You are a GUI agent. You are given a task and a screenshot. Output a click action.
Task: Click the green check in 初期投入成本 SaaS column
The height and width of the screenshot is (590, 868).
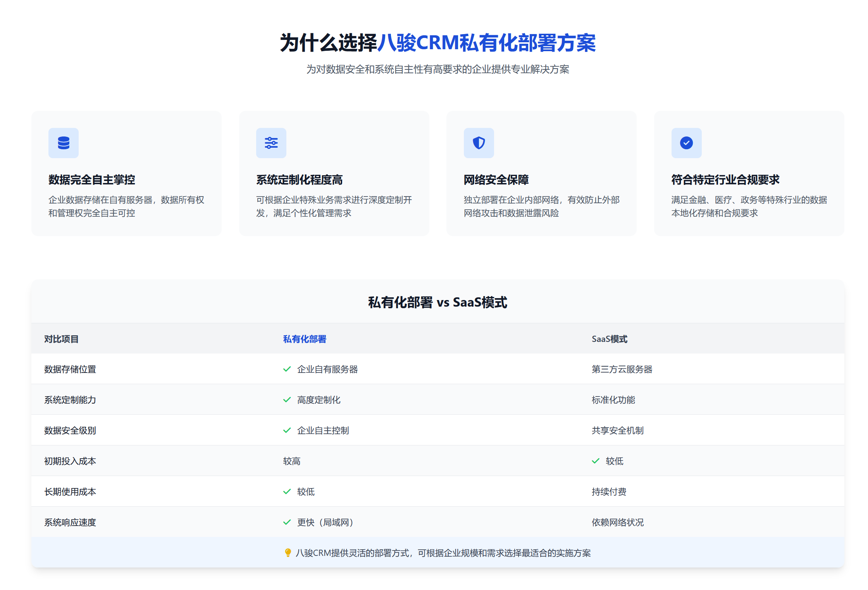tap(596, 461)
